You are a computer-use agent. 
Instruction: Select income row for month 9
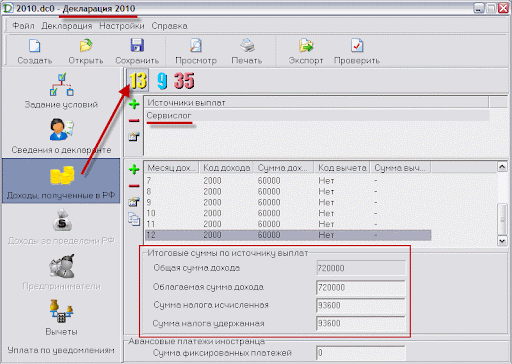pos(288,202)
